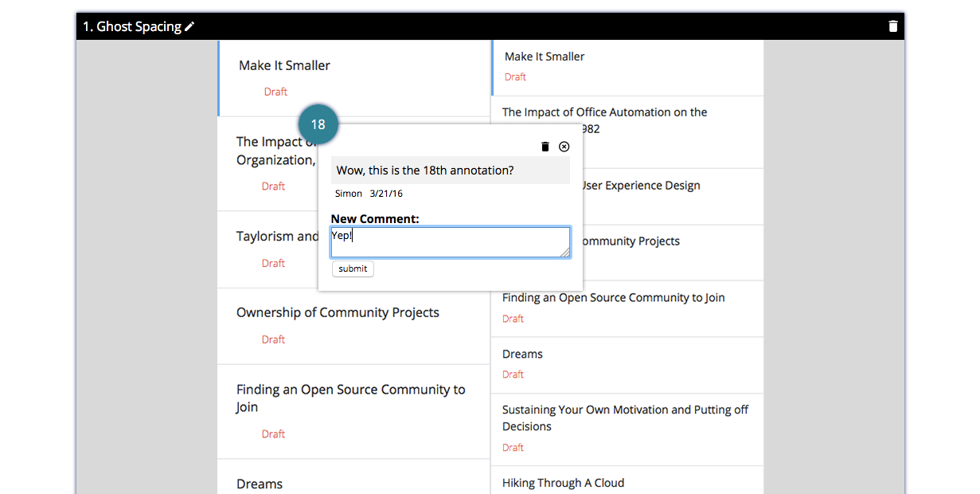
Task: Click the comment date 3/21/16
Action: (386, 194)
